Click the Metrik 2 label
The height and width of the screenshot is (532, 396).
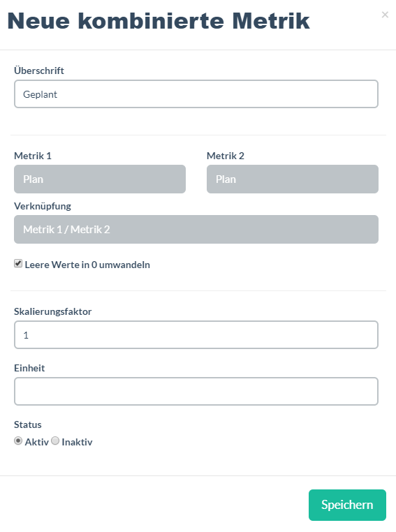[x=226, y=156]
